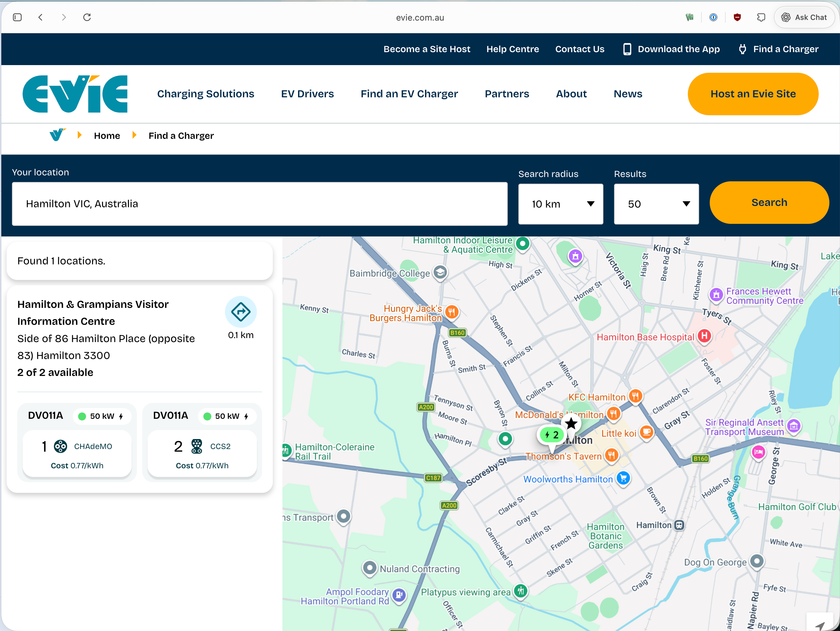Click the Hamilton-Coleraine Rail Trail marker

[x=287, y=451]
